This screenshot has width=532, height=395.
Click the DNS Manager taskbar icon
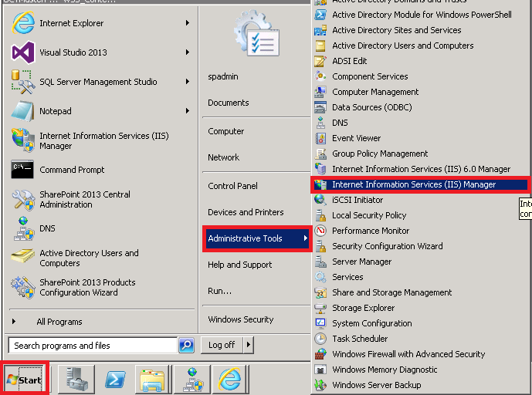[192, 379]
